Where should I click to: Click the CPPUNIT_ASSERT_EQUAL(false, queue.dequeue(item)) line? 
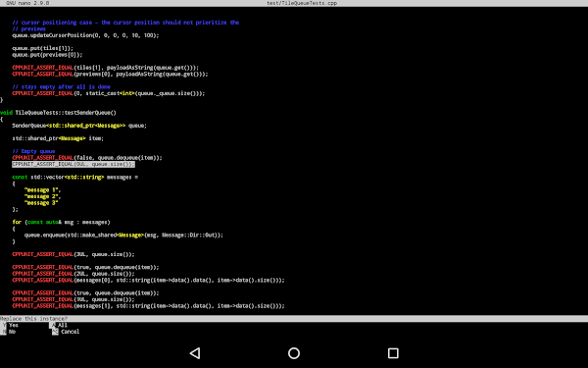pos(87,158)
